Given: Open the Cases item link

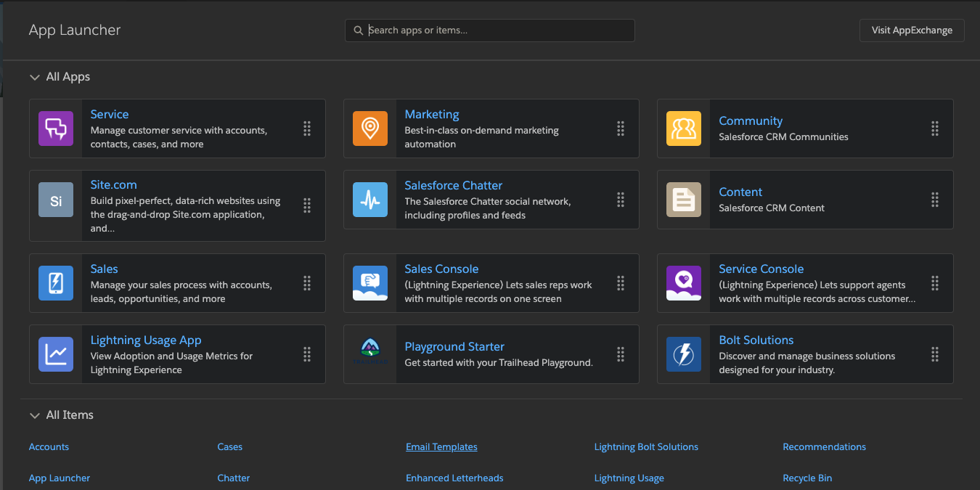Looking at the screenshot, I should pyautogui.click(x=230, y=446).
